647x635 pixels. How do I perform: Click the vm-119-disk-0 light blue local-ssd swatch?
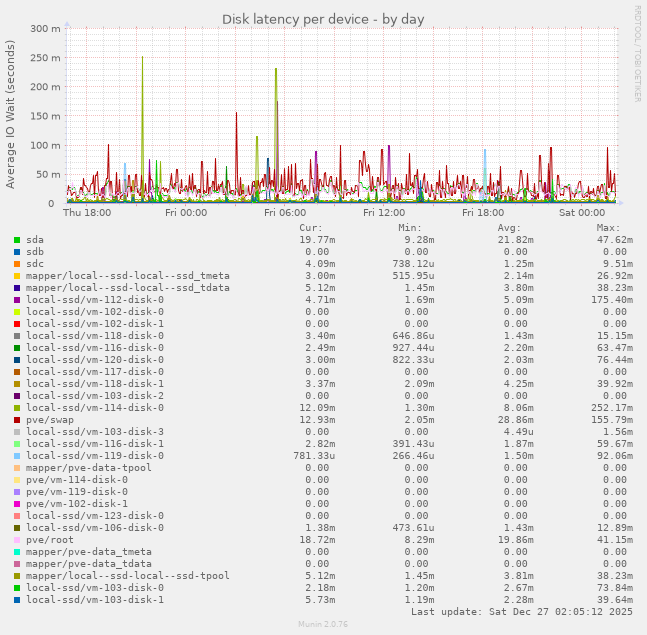(x=17, y=456)
